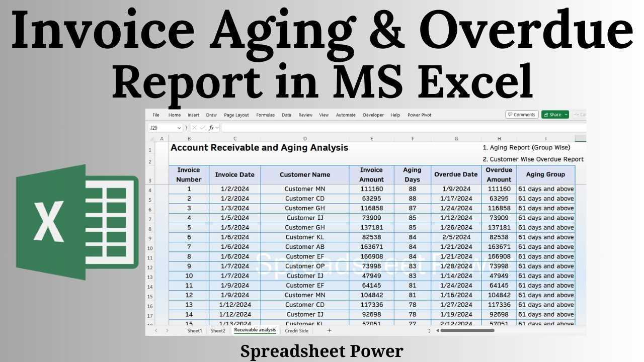Switch to the Review tab
The height and width of the screenshot is (362, 644).
point(305,115)
